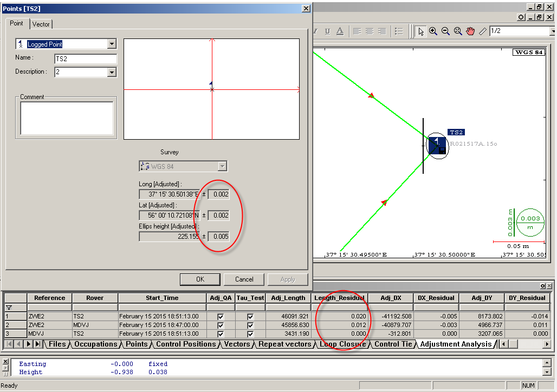Select the hand pan tool
Viewport: 557px width, 392px height.
[470, 31]
